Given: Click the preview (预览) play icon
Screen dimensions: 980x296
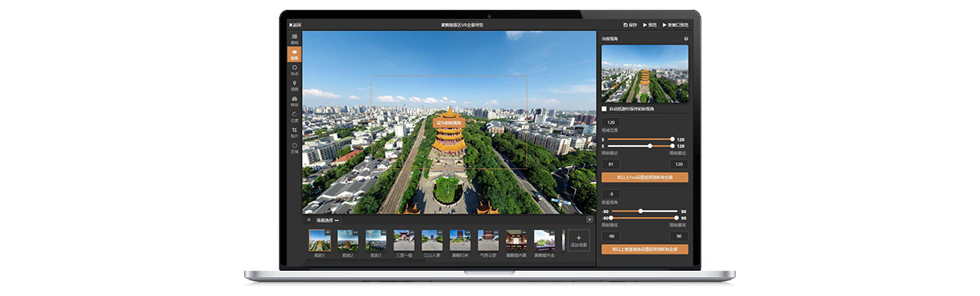Looking at the screenshot, I should pyautogui.click(x=650, y=25).
